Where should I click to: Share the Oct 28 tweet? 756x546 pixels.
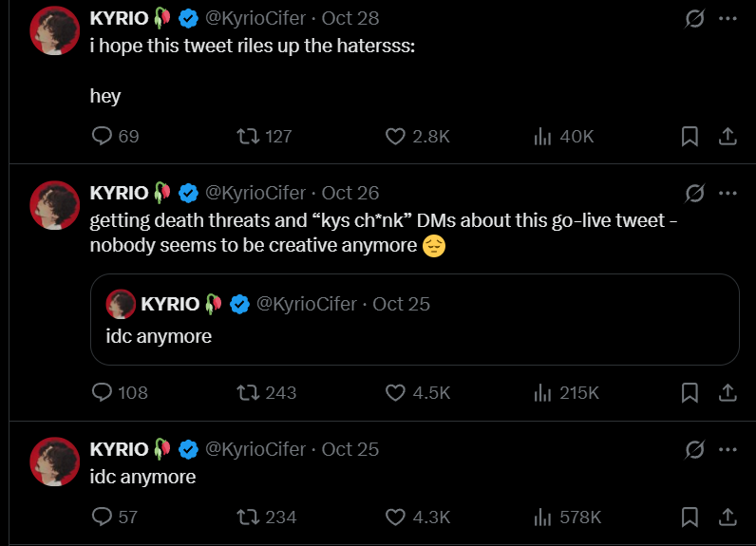(728, 137)
